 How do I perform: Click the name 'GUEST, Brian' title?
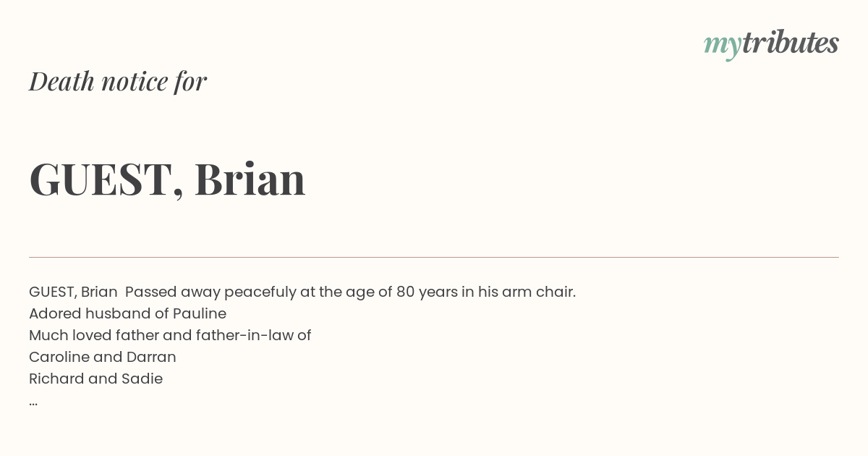click(167, 179)
